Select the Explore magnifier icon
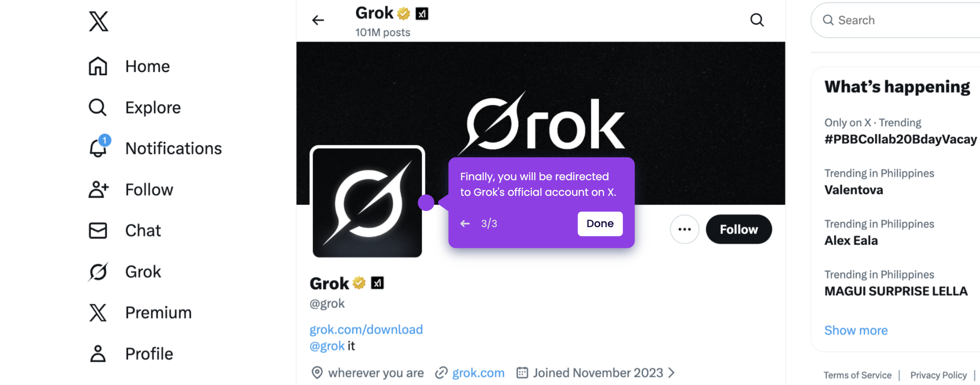 click(x=98, y=108)
